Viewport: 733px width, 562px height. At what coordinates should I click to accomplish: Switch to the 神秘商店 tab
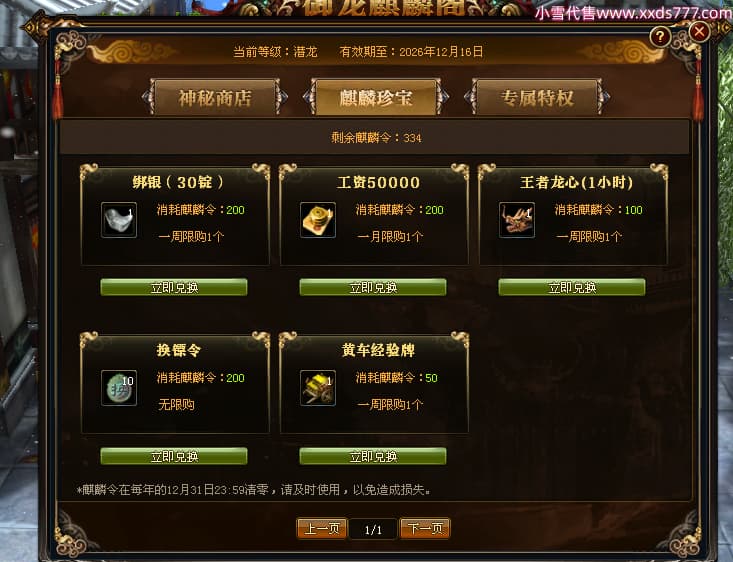point(215,97)
